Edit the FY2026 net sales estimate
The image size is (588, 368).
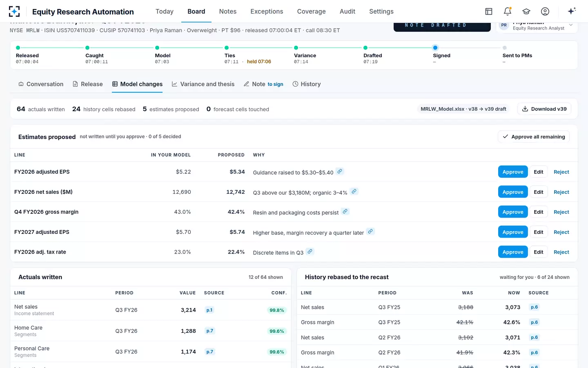(539, 192)
